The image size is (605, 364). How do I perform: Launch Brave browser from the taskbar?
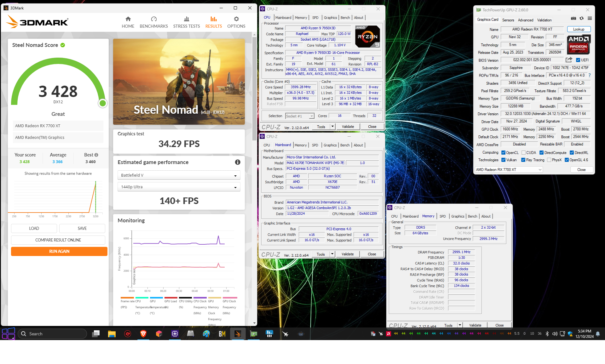tap(143, 334)
